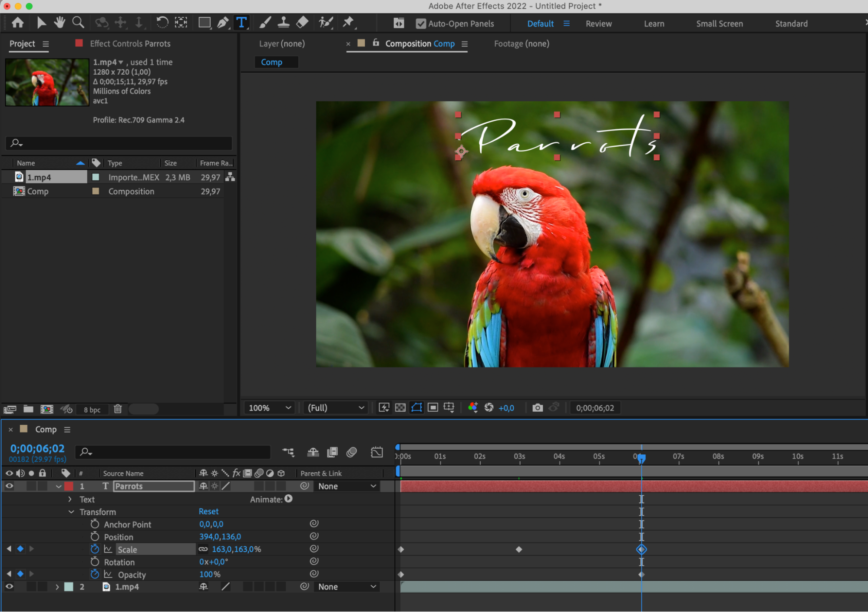Expand the 1.mp4 layer properties
The width and height of the screenshot is (868, 612).
[57, 587]
